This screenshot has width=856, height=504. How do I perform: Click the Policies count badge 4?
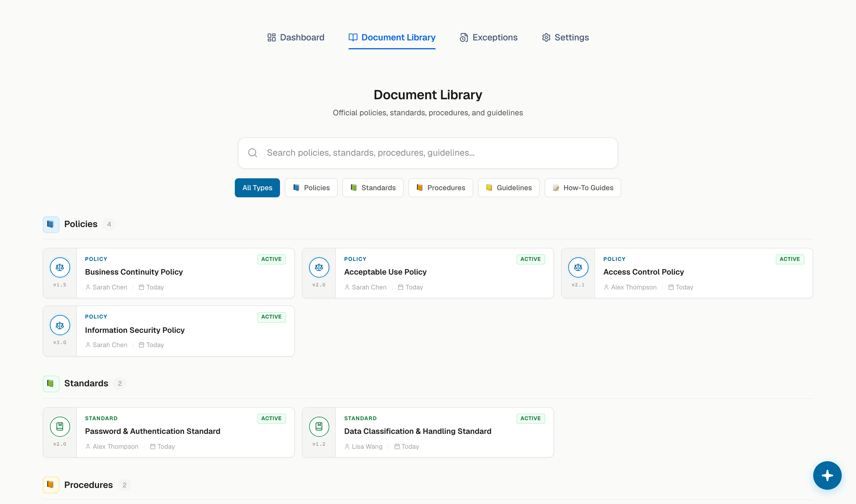109,224
